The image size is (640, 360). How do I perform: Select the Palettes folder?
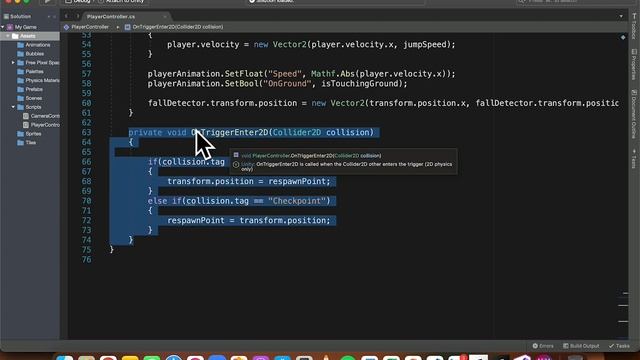(x=30, y=72)
